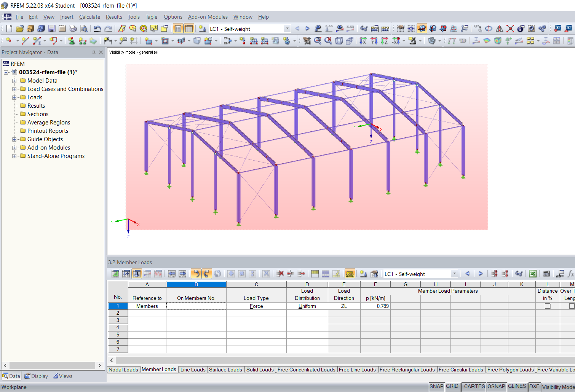The image size is (575, 392).
Task: Go to previous load case in main toolbar
Action: (297, 29)
